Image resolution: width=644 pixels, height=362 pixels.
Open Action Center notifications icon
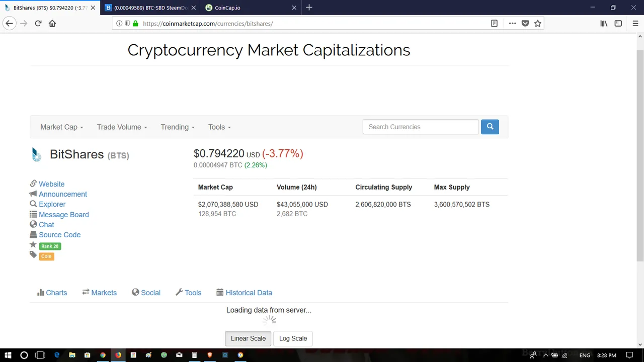629,355
